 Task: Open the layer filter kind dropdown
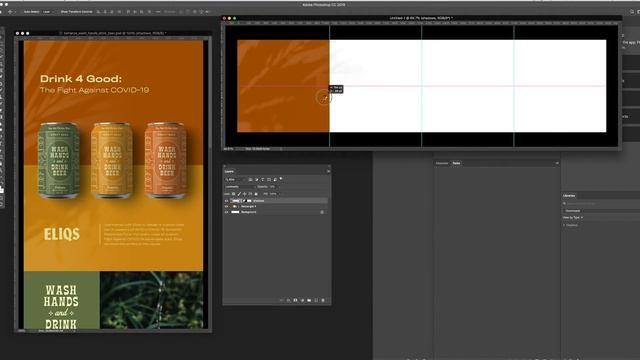(235, 180)
